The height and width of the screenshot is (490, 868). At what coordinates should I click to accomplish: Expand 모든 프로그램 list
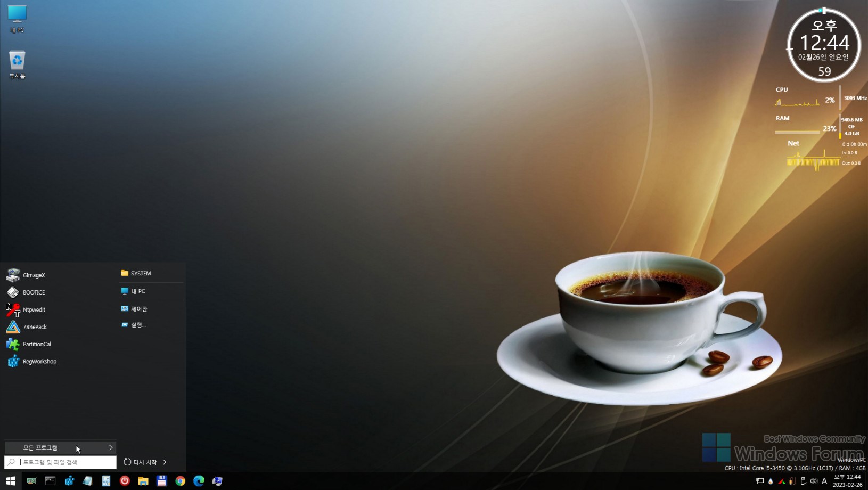60,447
